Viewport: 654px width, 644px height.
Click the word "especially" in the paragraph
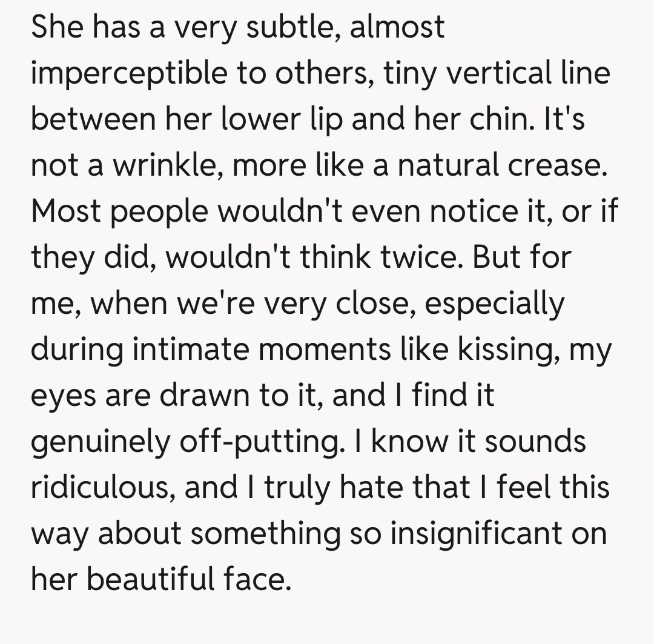494,304
